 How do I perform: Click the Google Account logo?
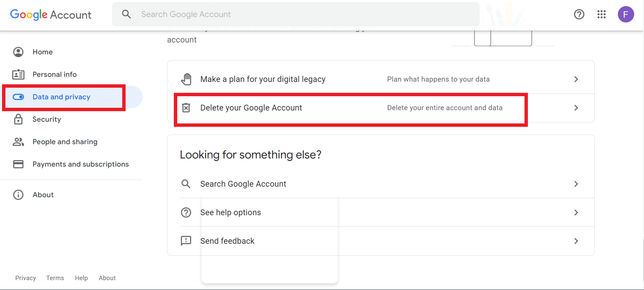coord(51,15)
